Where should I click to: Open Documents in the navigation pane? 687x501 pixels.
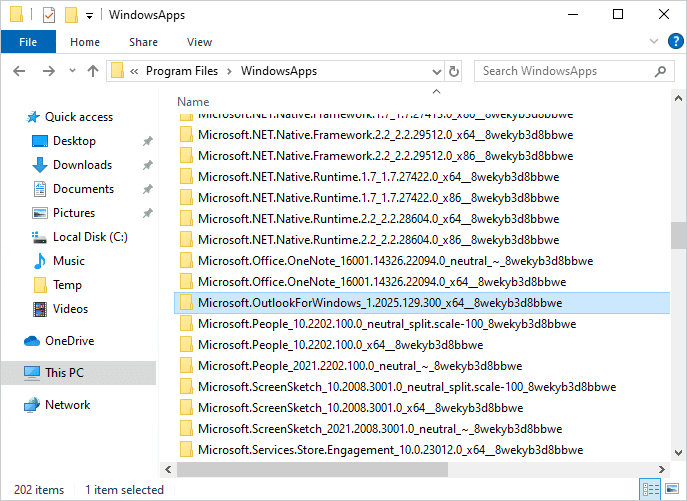(x=83, y=189)
